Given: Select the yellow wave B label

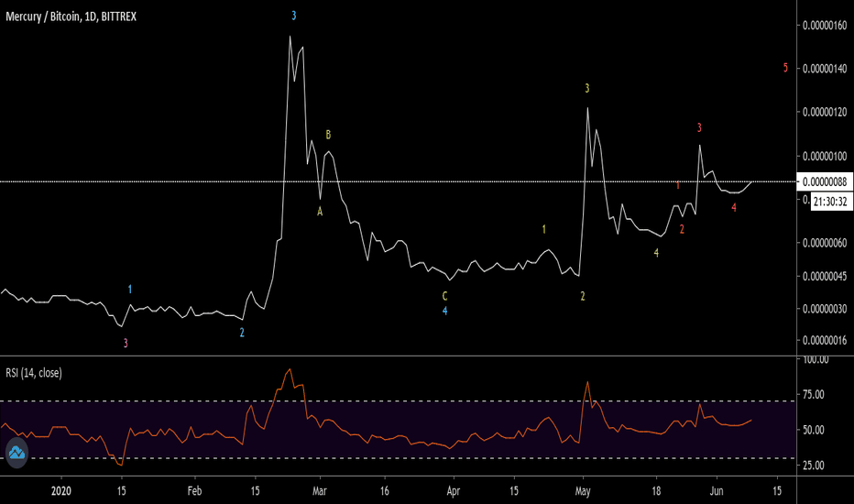Looking at the screenshot, I should [328, 135].
